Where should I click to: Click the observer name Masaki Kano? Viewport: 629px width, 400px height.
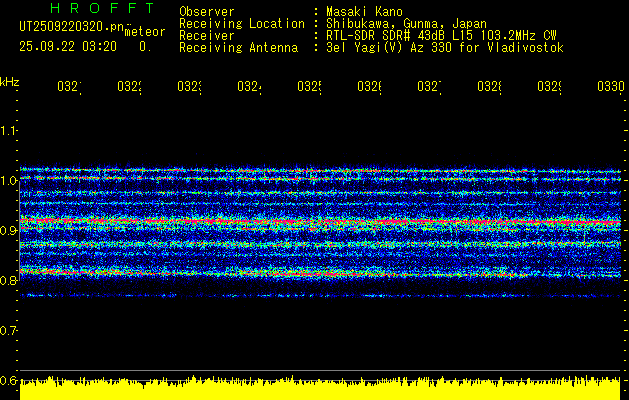[364, 11]
